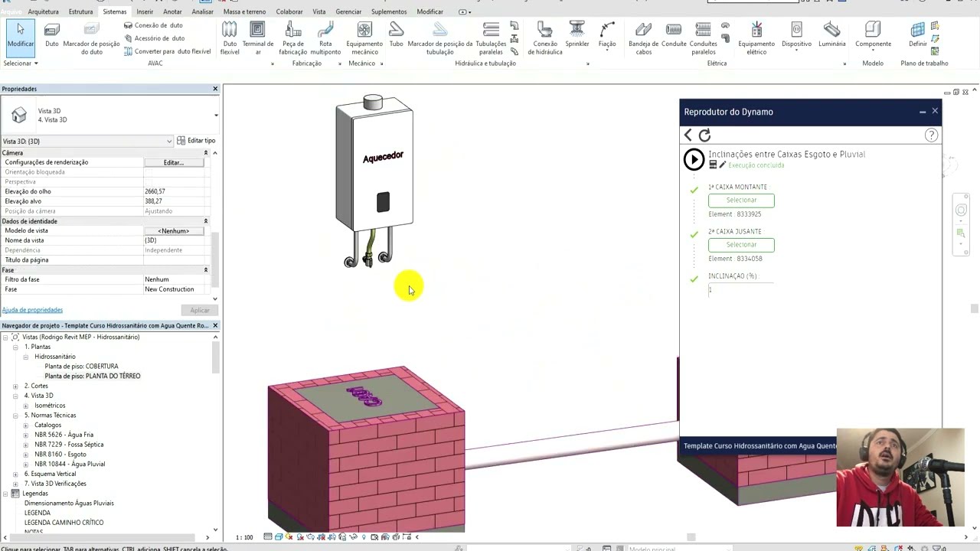
Task: Collapse the Câmera properties group
Action: coord(205,153)
